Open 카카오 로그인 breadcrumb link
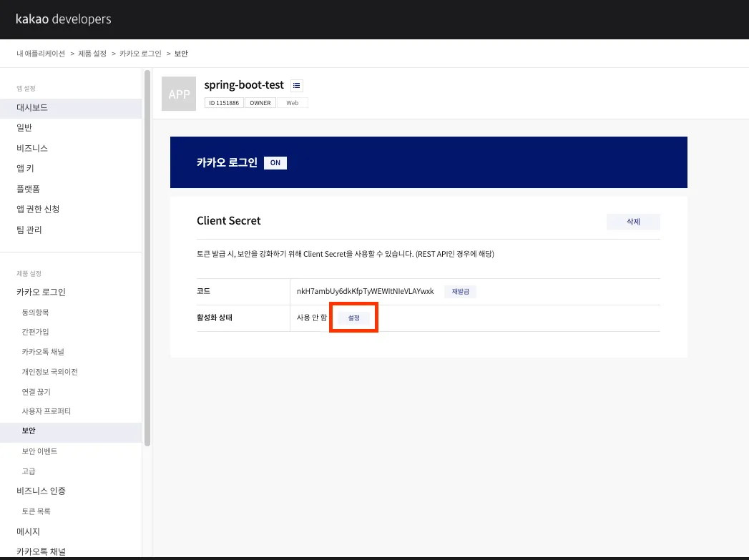The height and width of the screenshot is (560, 749). pos(140,54)
